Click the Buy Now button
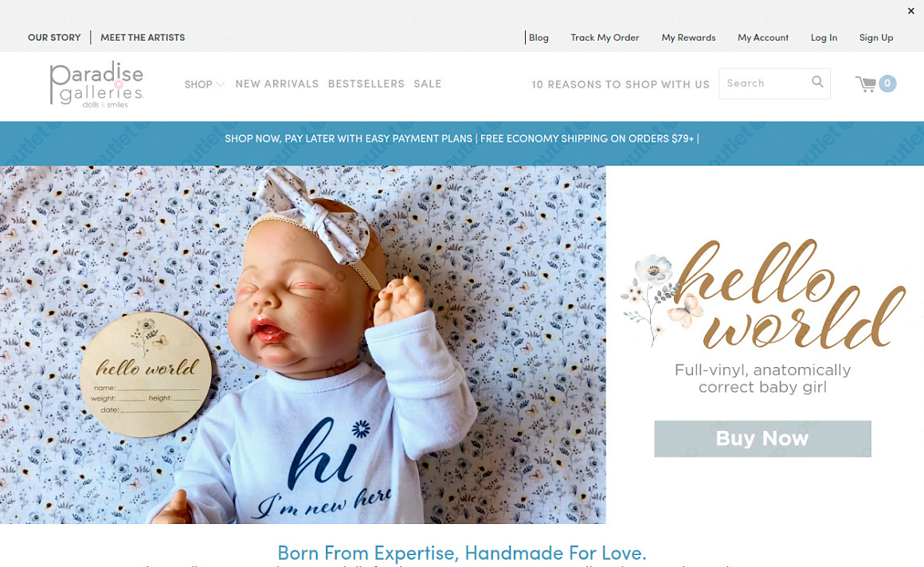The image size is (924, 567). (x=762, y=439)
